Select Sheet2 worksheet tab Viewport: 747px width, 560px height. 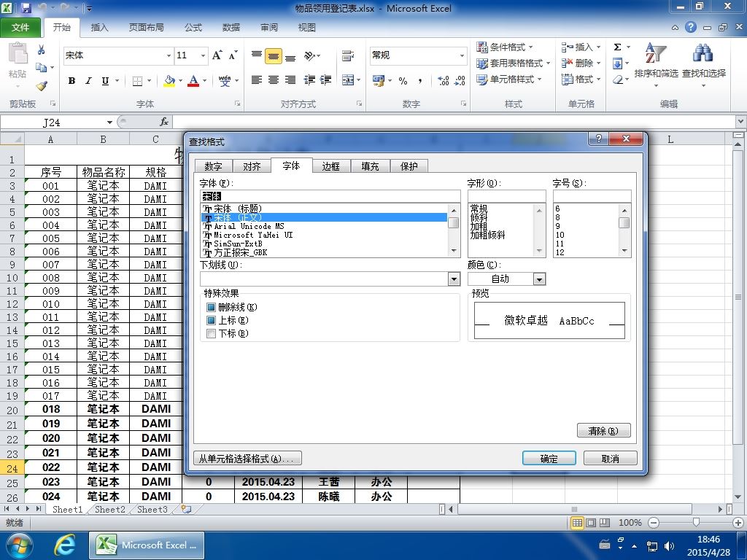point(109,510)
